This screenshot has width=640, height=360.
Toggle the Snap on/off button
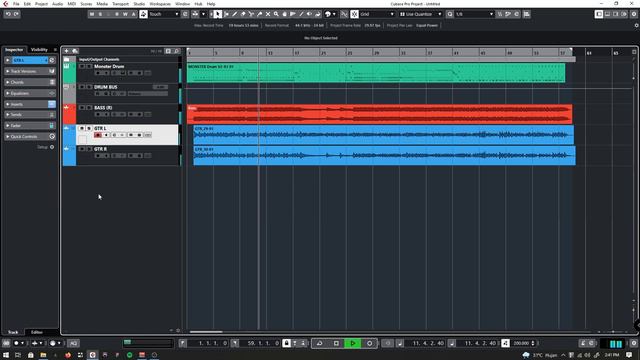coord(354,14)
